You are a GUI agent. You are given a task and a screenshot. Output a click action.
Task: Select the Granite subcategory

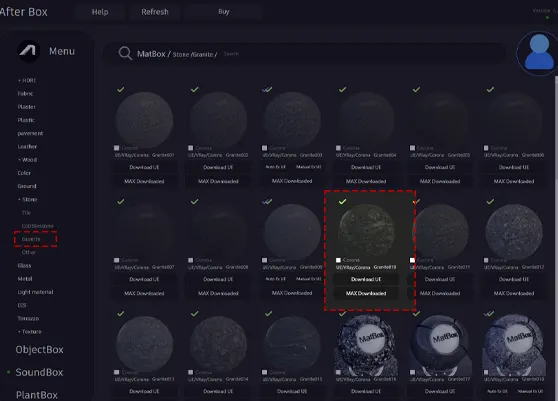[x=31, y=239]
